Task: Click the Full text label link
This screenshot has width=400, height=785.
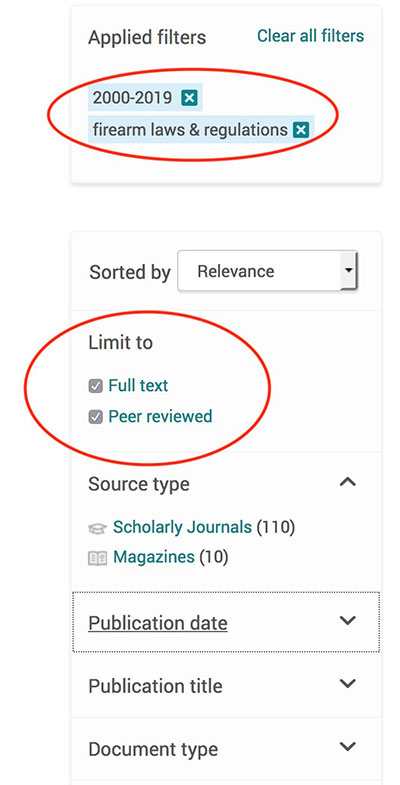Action: (x=138, y=386)
